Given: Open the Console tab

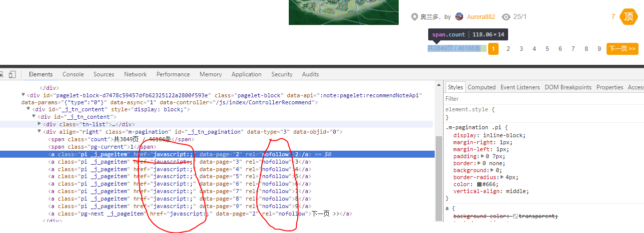Looking at the screenshot, I should tap(73, 74).
